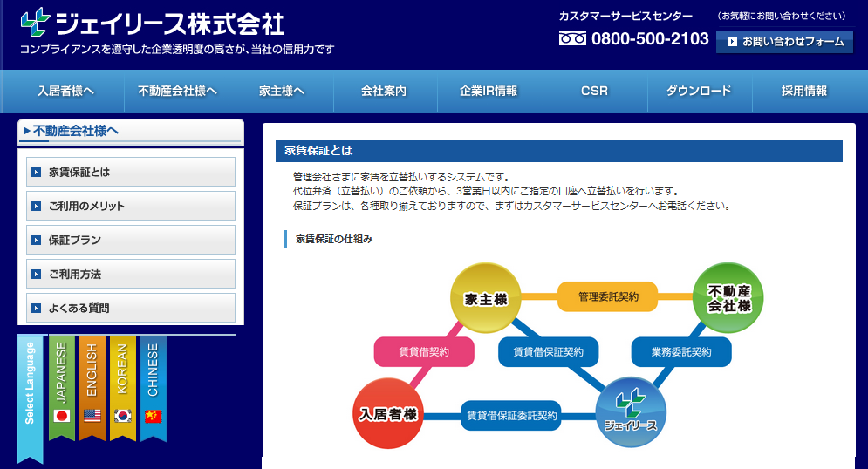Screen dimensions: 868x469
Task: Click the ジェイリース株式会社 header title
Action: (170, 24)
